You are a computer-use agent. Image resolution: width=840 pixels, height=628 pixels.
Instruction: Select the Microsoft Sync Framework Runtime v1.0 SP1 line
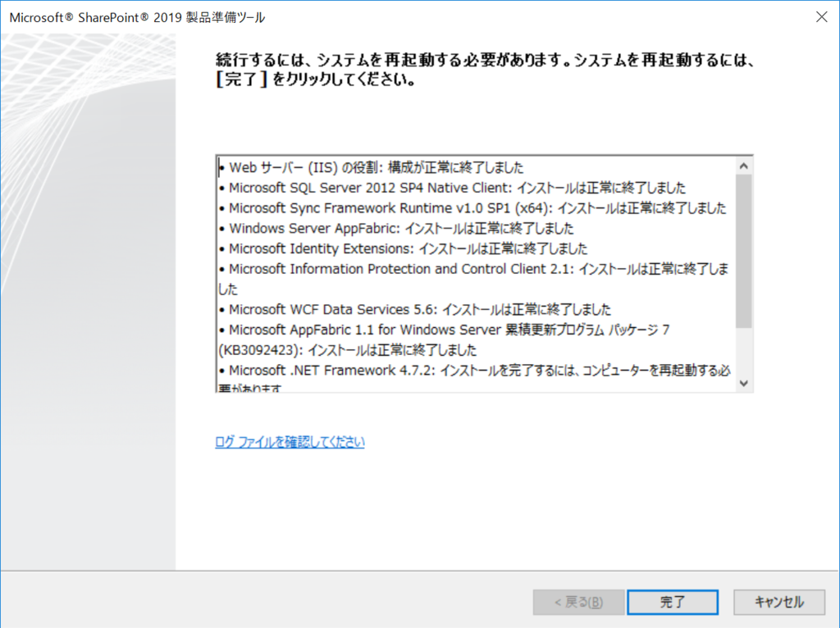pos(472,208)
